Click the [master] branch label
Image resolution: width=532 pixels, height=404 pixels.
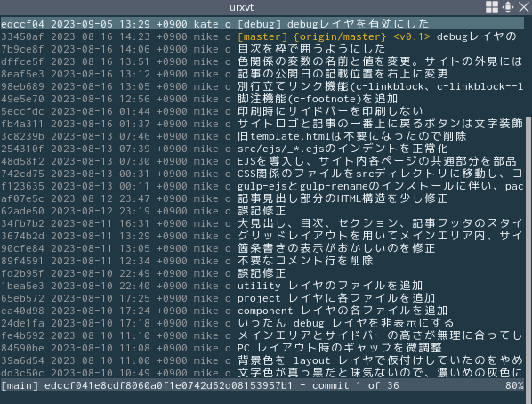tap(262, 36)
